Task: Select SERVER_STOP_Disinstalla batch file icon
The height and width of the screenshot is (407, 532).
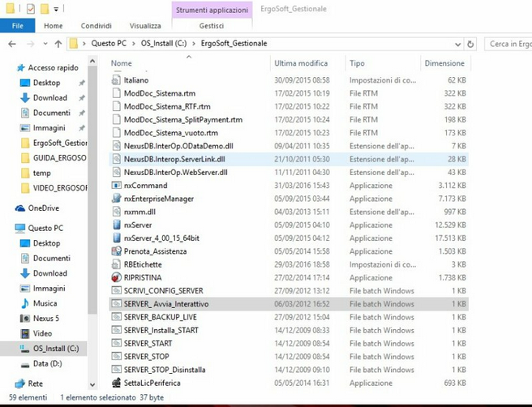Action: tap(116, 370)
